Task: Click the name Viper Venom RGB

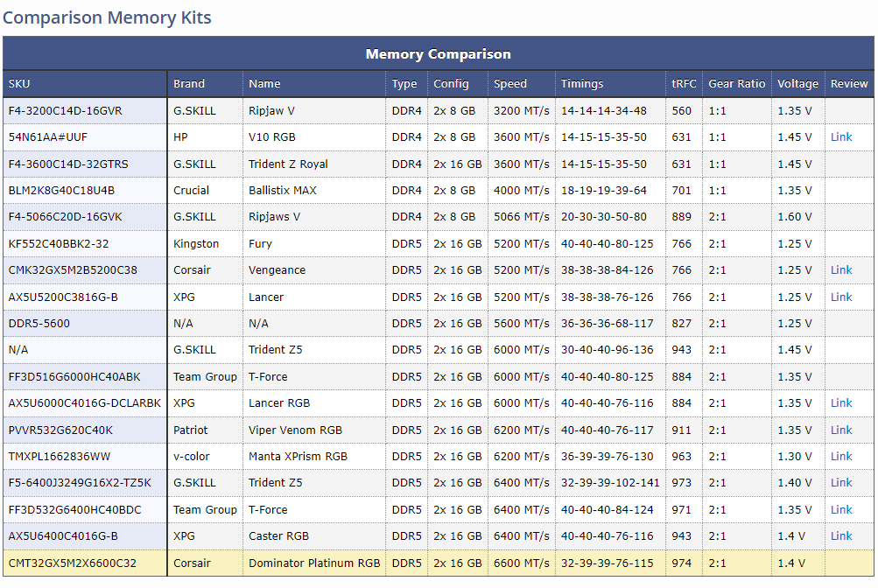Action: [x=295, y=430]
